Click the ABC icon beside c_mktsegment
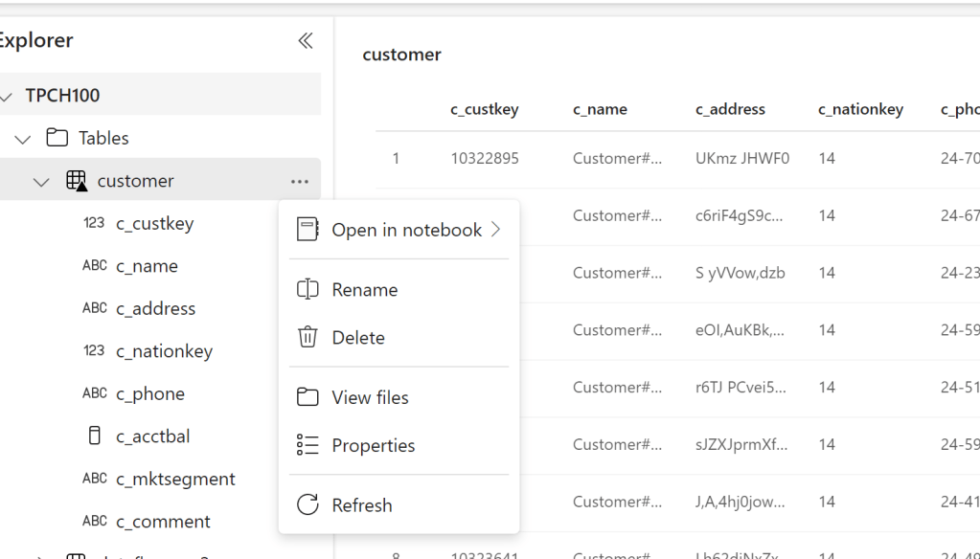This screenshot has width=980, height=559. pos(94,479)
